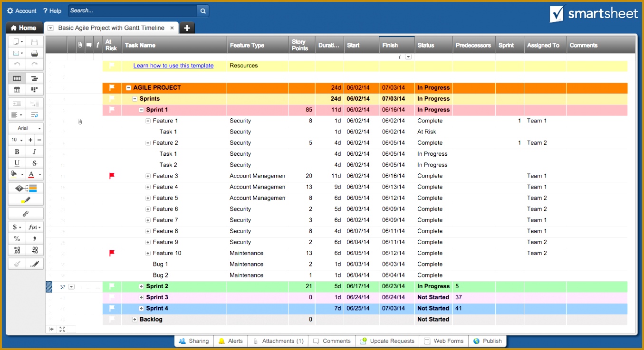Toggle the red At Risk flag on Feature 3
The width and height of the screenshot is (644, 350).
click(112, 176)
